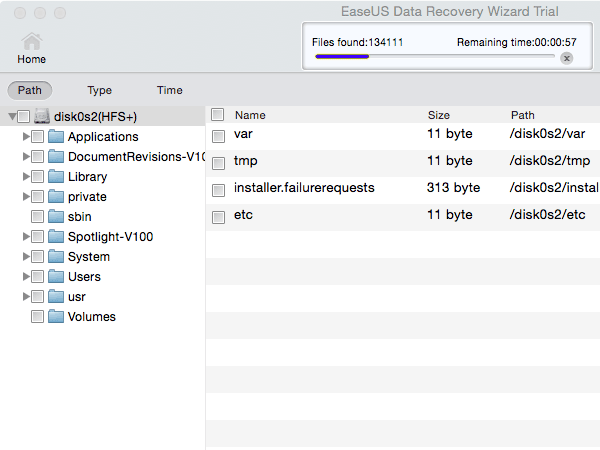Tick the Volumes folder checkbox
The width and height of the screenshot is (600, 450).
[37, 316]
